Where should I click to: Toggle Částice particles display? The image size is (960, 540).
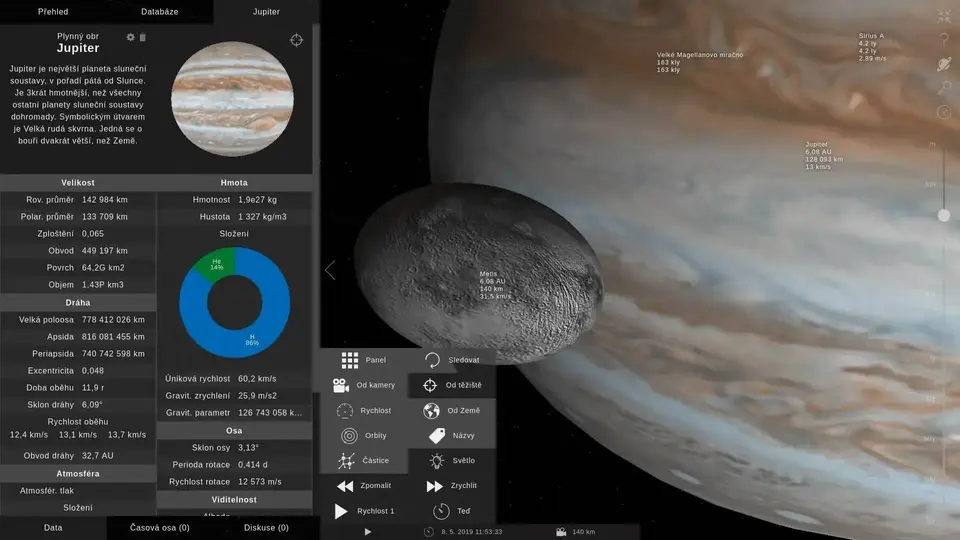tap(364, 460)
